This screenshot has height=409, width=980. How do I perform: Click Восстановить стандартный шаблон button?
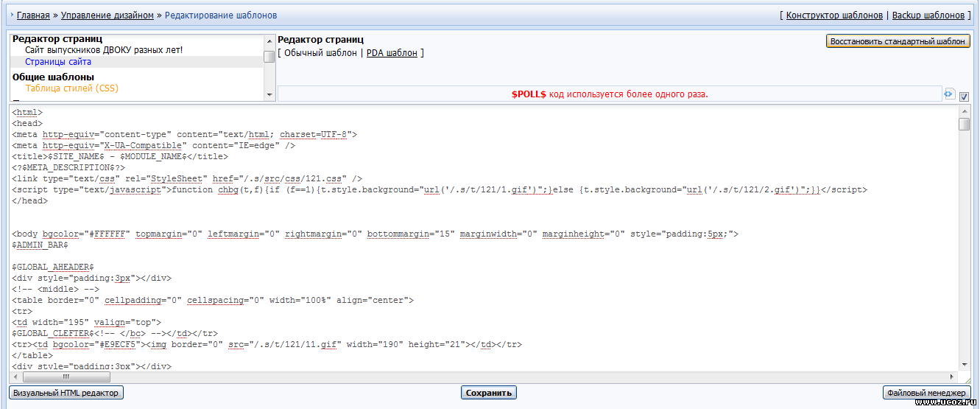[x=898, y=41]
